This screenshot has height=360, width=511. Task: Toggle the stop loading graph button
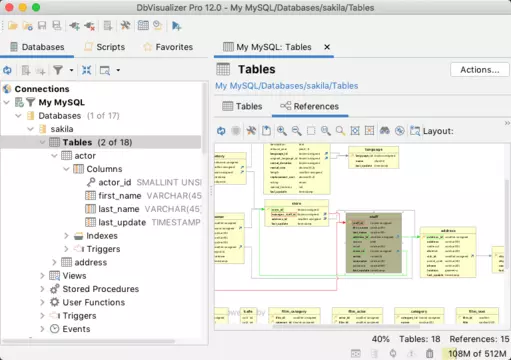236,131
